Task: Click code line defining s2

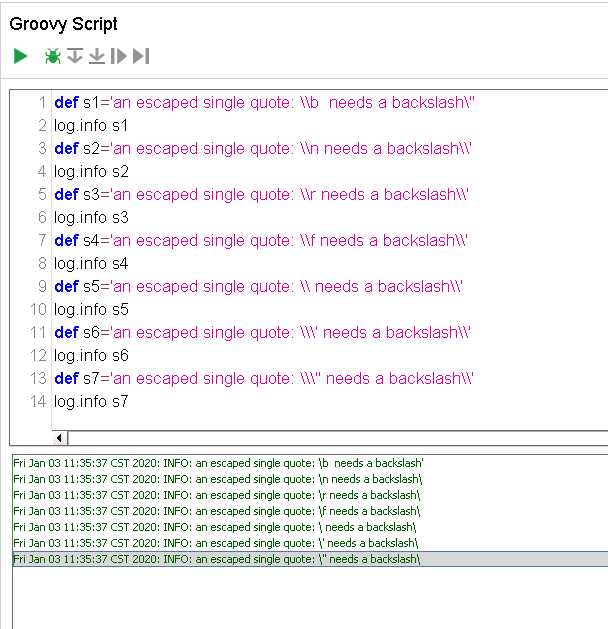Action: (263, 148)
